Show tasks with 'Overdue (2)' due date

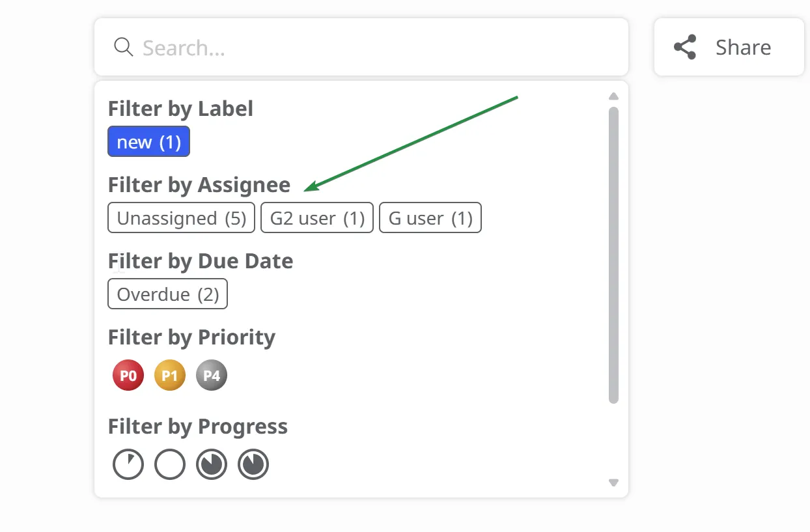pos(167,294)
